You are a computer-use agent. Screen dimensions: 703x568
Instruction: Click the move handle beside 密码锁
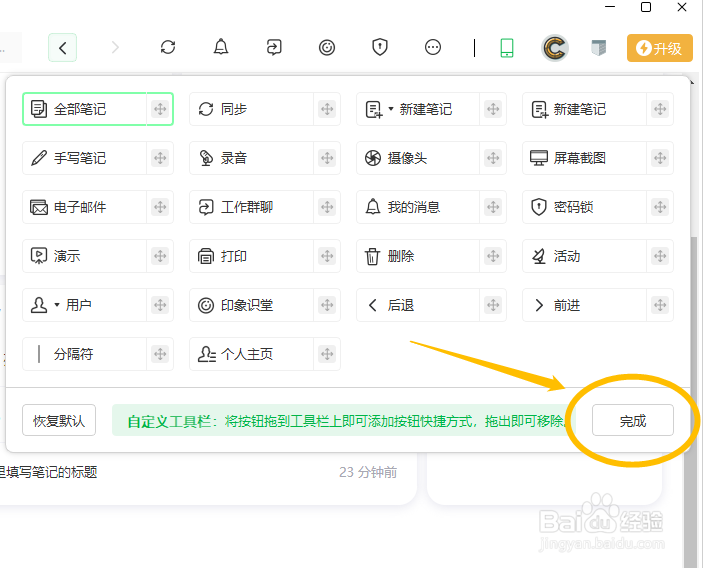660,207
